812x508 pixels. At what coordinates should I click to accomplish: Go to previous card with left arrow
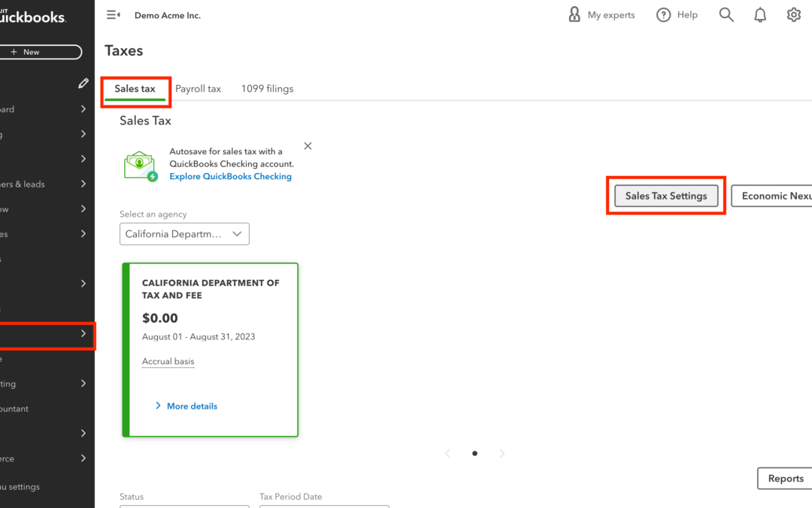[447, 454]
